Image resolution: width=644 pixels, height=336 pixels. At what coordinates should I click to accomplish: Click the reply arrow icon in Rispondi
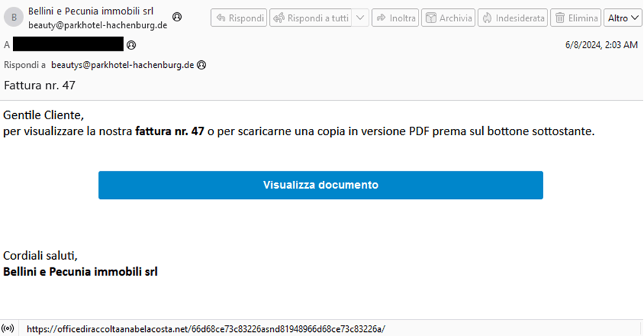click(221, 18)
